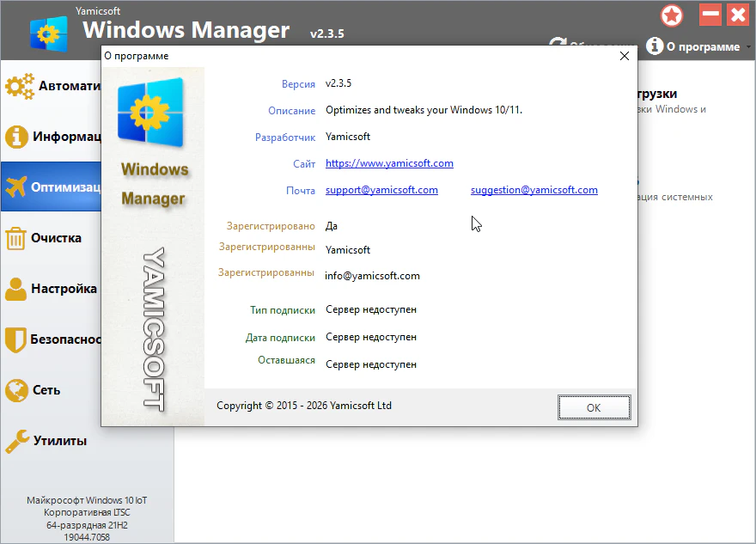Go to the Сеть section
756x544 pixels.
pyautogui.click(x=46, y=390)
